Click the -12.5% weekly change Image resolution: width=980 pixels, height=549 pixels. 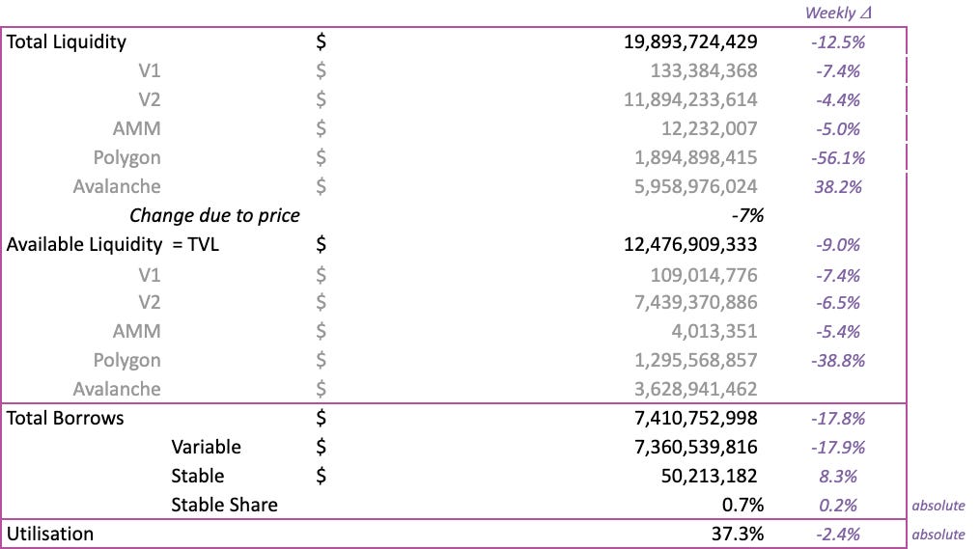[838, 42]
